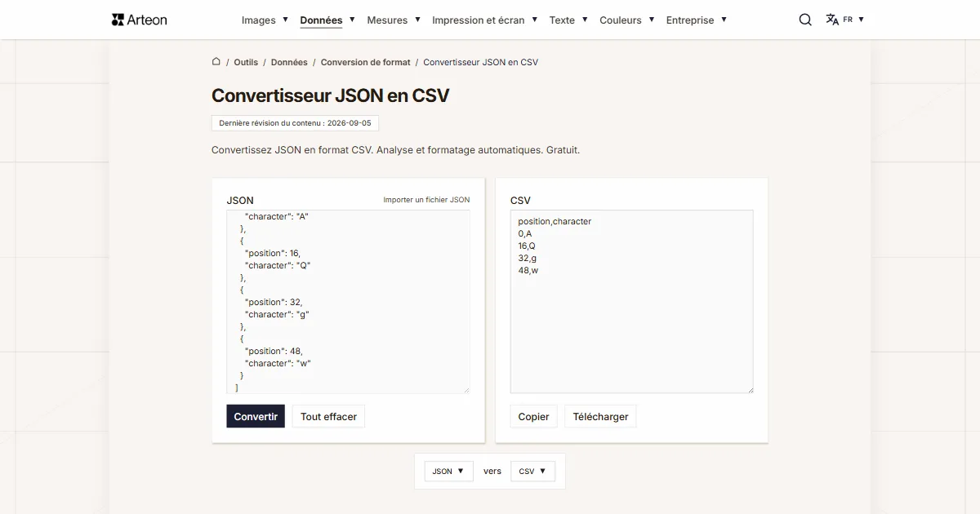
Task: Click the '48,w' CSV row
Action: pyautogui.click(x=528, y=270)
